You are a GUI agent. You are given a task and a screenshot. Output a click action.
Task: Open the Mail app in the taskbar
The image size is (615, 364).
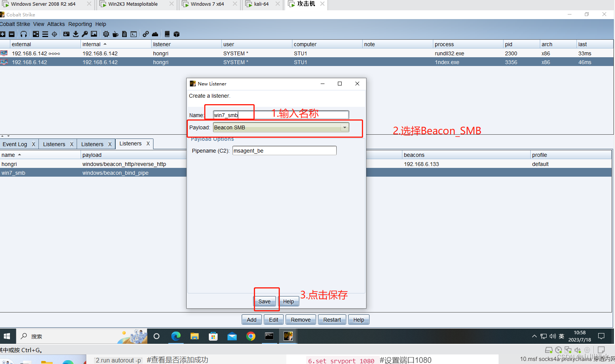[x=232, y=336]
